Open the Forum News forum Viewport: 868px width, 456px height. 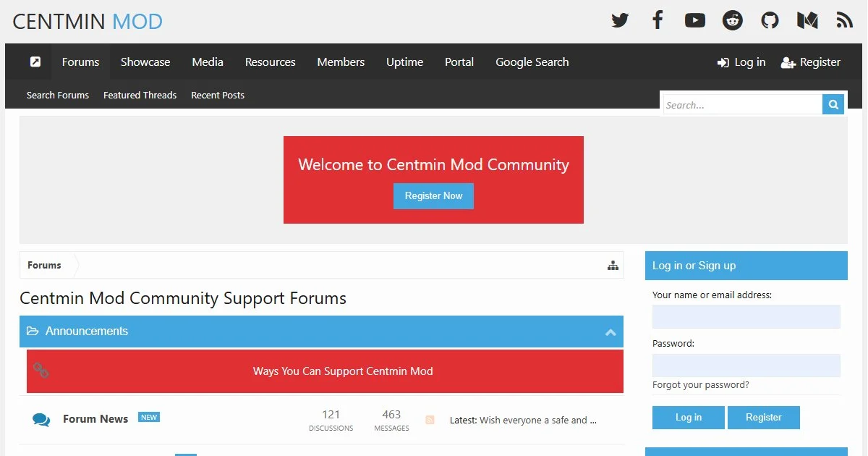point(95,418)
